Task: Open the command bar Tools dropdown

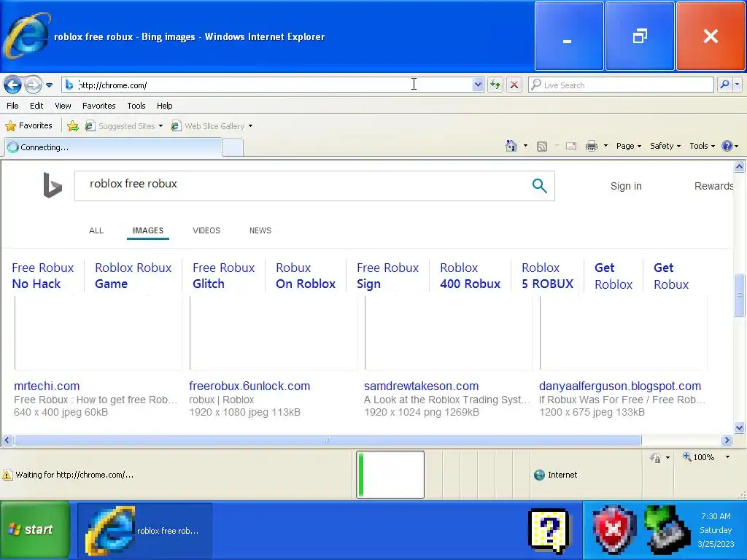Action: 703,146
